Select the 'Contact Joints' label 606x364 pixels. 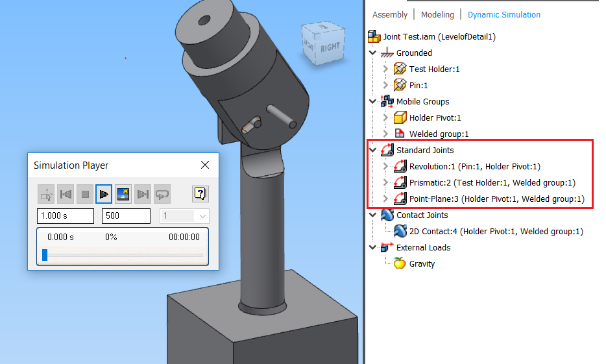[422, 215]
